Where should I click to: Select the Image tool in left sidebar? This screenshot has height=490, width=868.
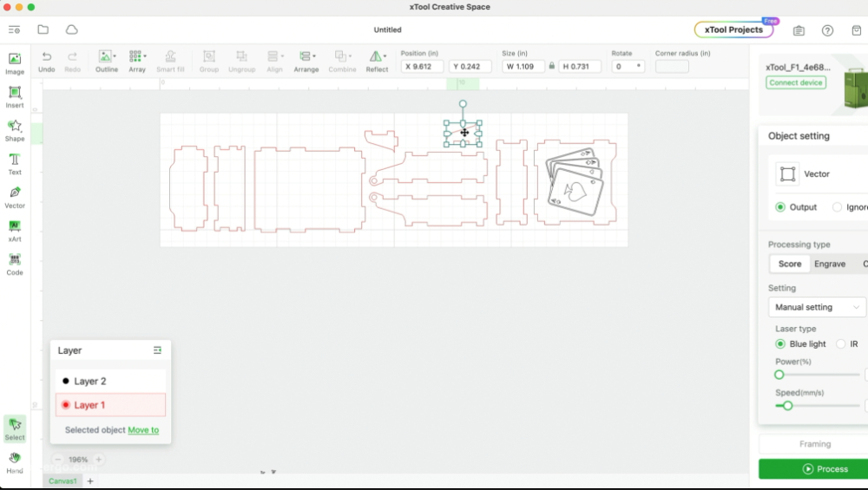click(x=15, y=62)
